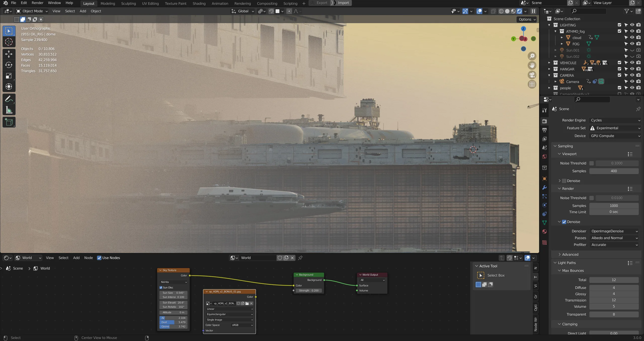This screenshot has width=644, height=341.
Task: Toggle the camera view button
Action: 532,75
